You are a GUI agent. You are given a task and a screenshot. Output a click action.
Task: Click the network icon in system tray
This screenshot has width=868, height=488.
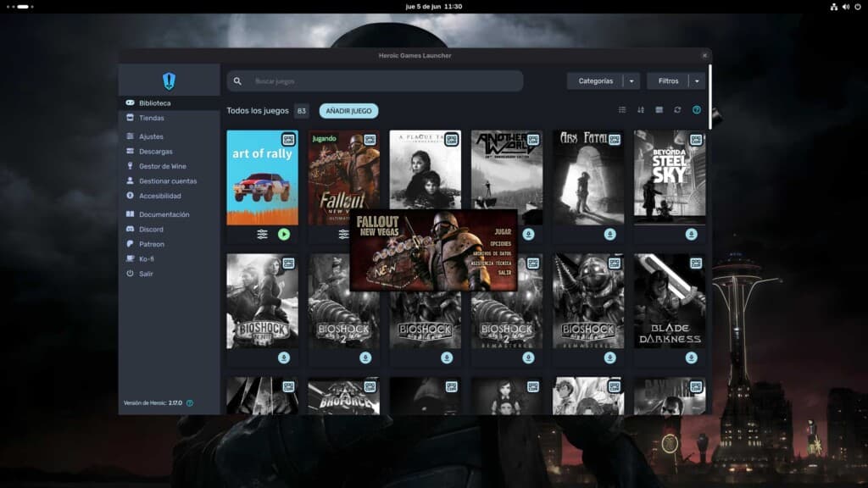[x=834, y=7]
